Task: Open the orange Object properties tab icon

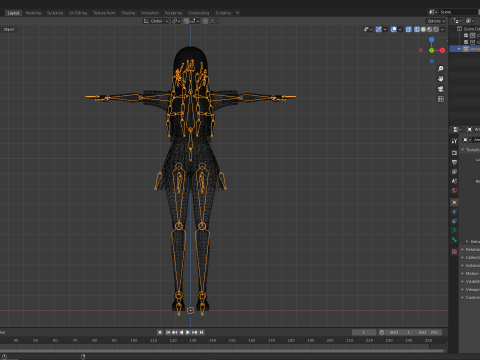Action: [454, 202]
